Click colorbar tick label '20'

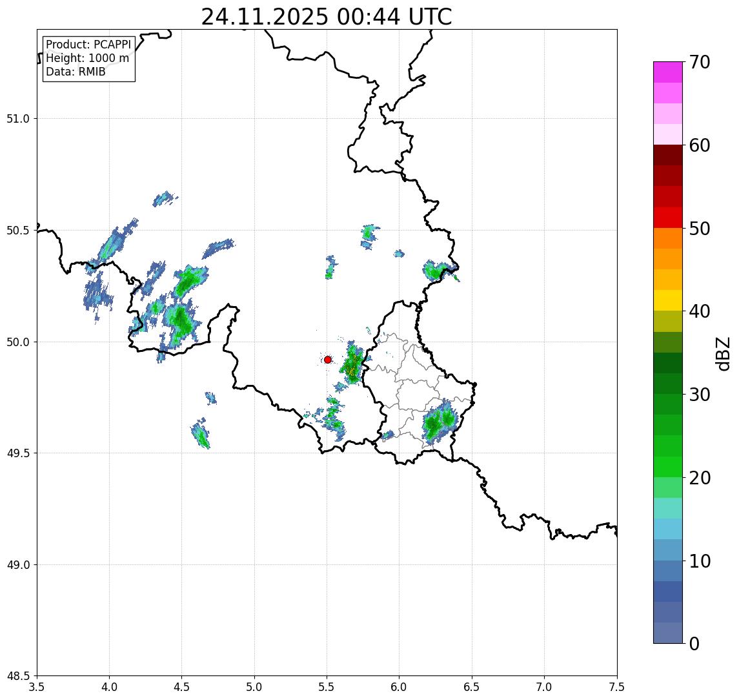700,477
